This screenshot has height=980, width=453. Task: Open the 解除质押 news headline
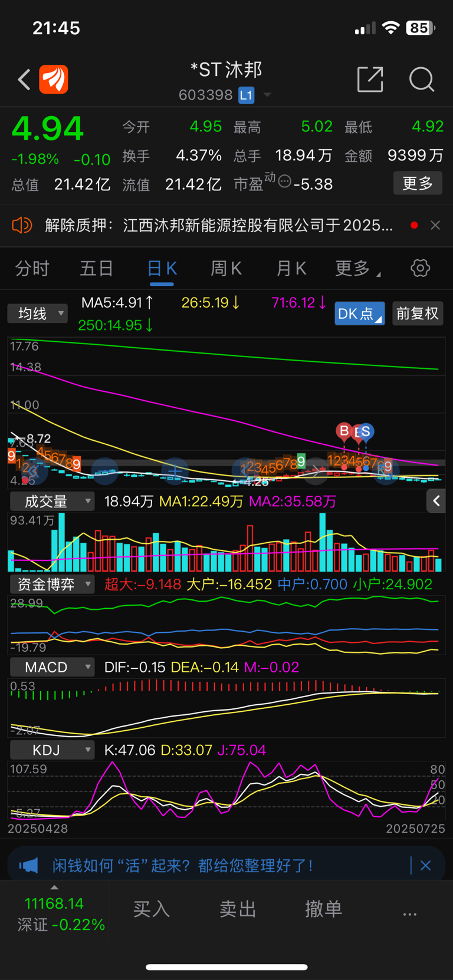click(x=219, y=225)
